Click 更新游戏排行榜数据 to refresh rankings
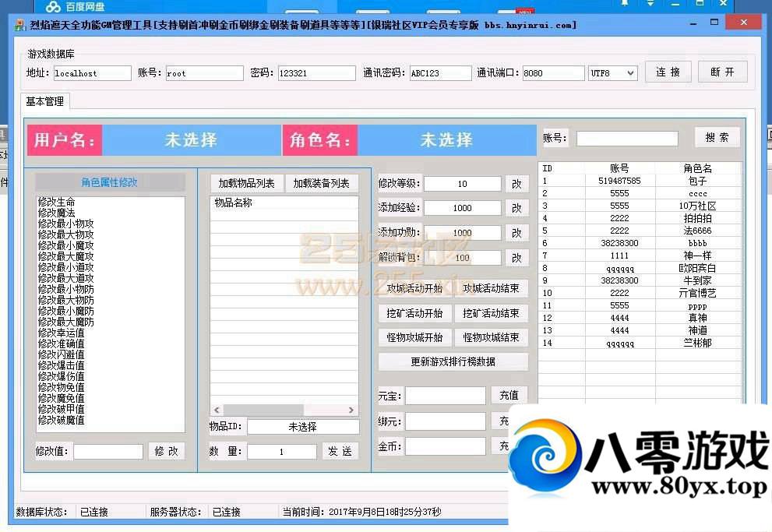 (x=453, y=361)
